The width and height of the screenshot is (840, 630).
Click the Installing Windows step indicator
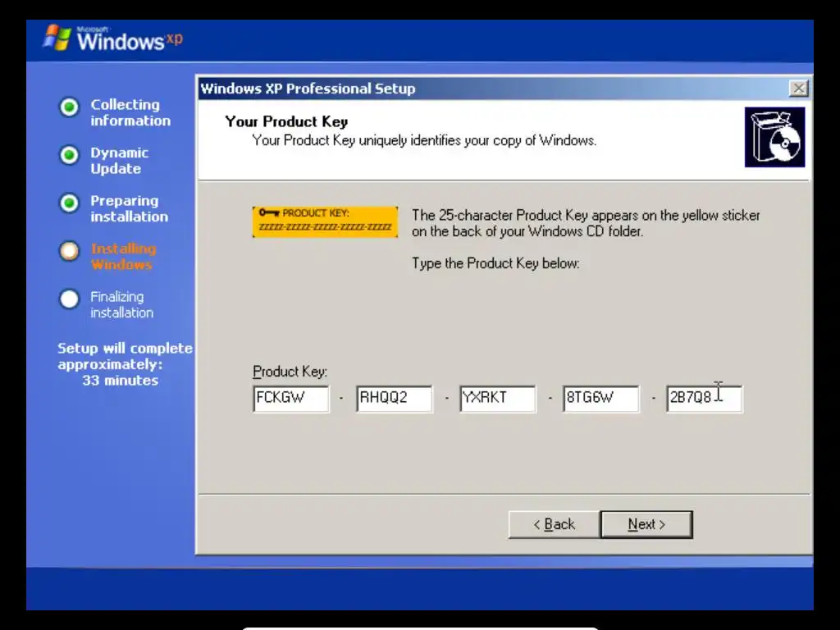(x=69, y=251)
